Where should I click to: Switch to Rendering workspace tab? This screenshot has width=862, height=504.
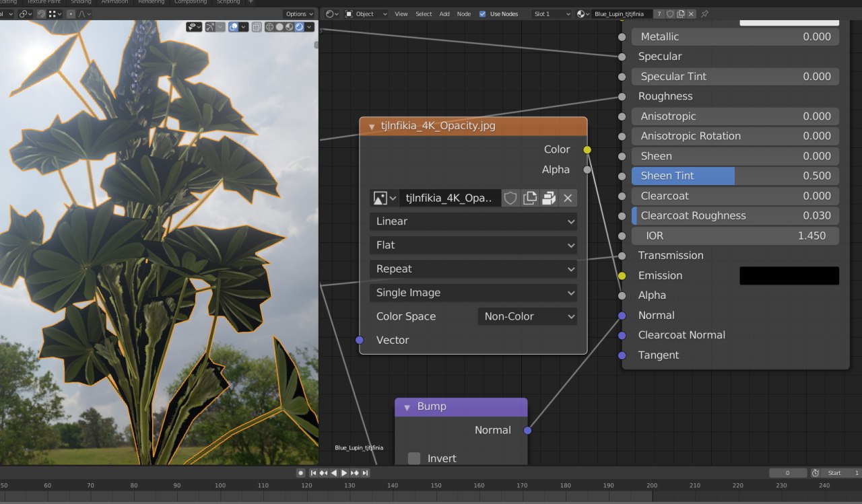pyautogui.click(x=151, y=2)
